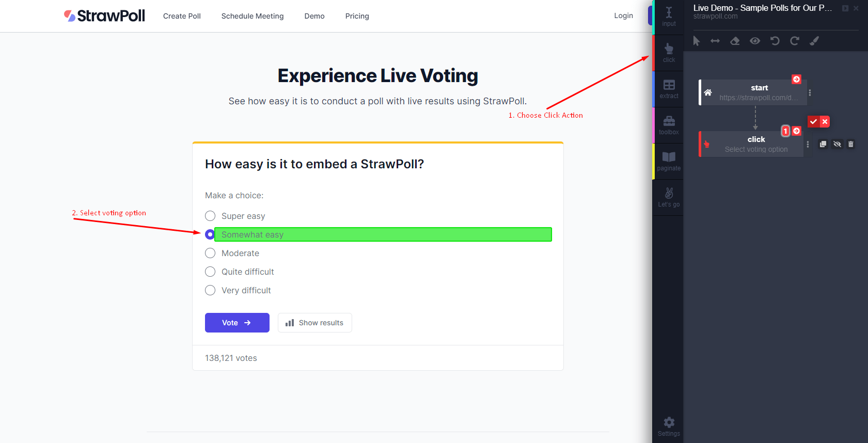868x443 pixels.
Task: Select the Input action in the sidebar
Action: (669, 16)
